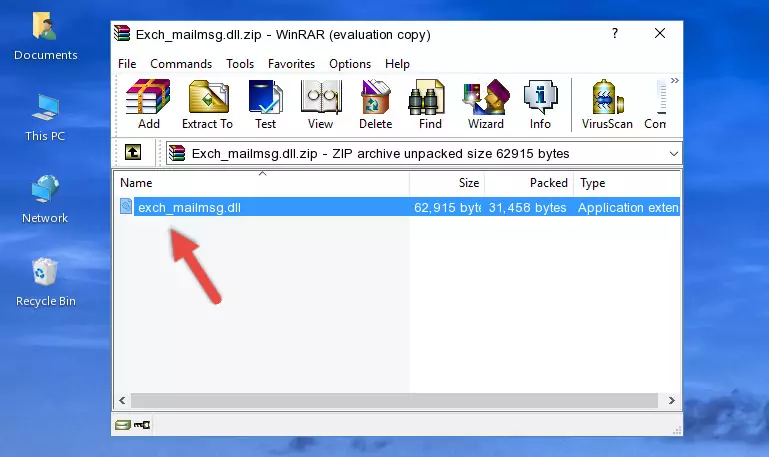Run the Test archive tool

(265, 104)
